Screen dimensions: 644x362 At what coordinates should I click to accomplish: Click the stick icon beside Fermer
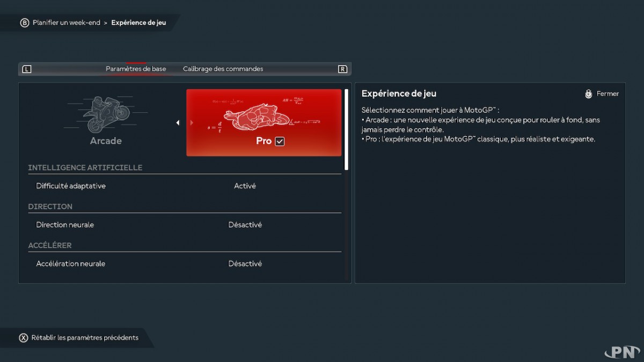tap(588, 94)
